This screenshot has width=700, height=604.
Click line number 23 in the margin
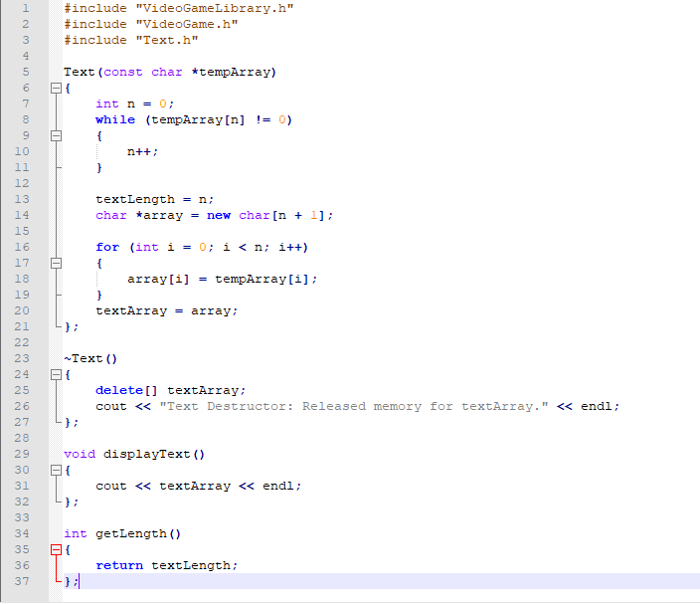pos(22,358)
